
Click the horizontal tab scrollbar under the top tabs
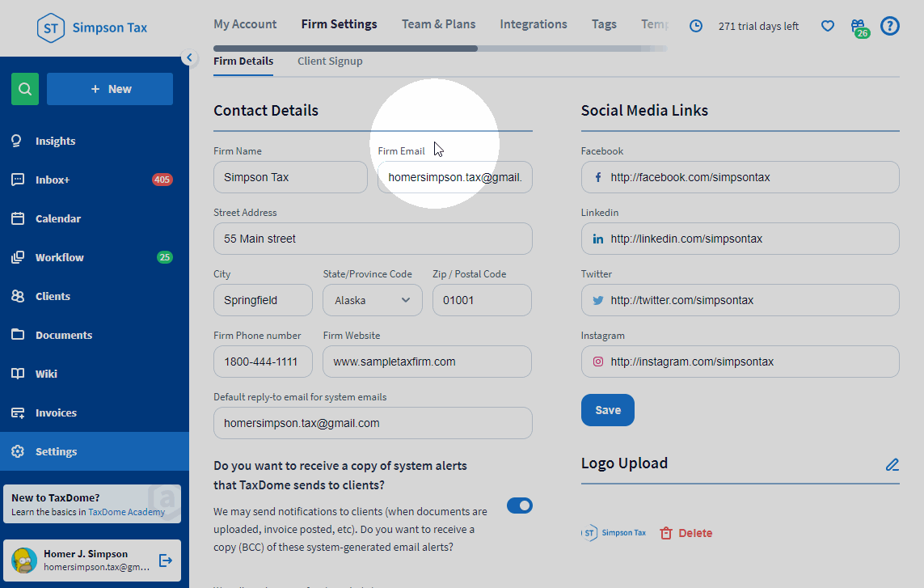(x=345, y=49)
